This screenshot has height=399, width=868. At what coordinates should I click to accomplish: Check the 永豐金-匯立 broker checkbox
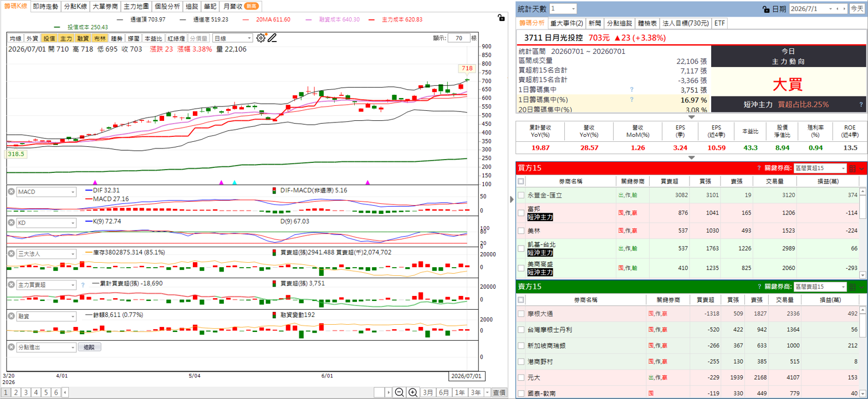pyautogui.click(x=521, y=195)
